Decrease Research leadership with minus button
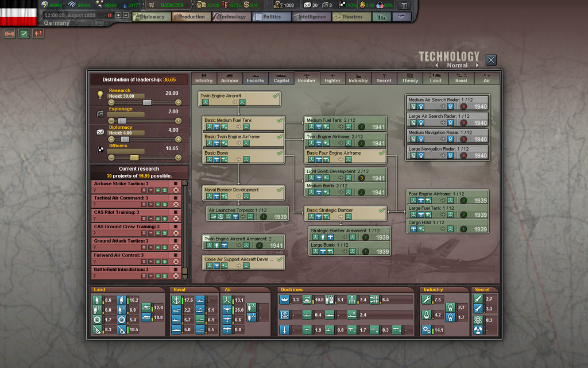Viewport: 588px width, 368px height. [111, 102]
